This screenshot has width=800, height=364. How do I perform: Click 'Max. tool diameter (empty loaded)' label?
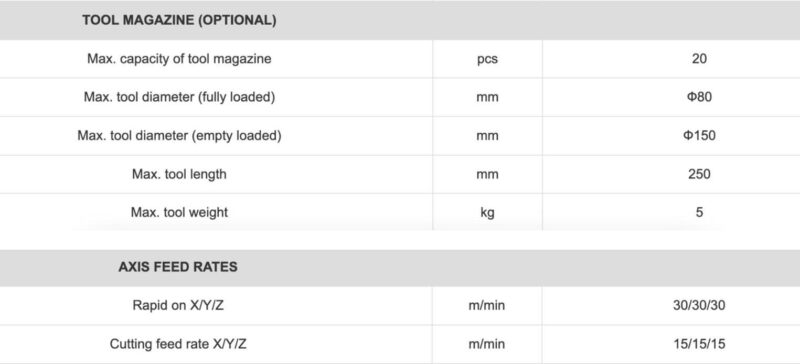coord(179,136)
